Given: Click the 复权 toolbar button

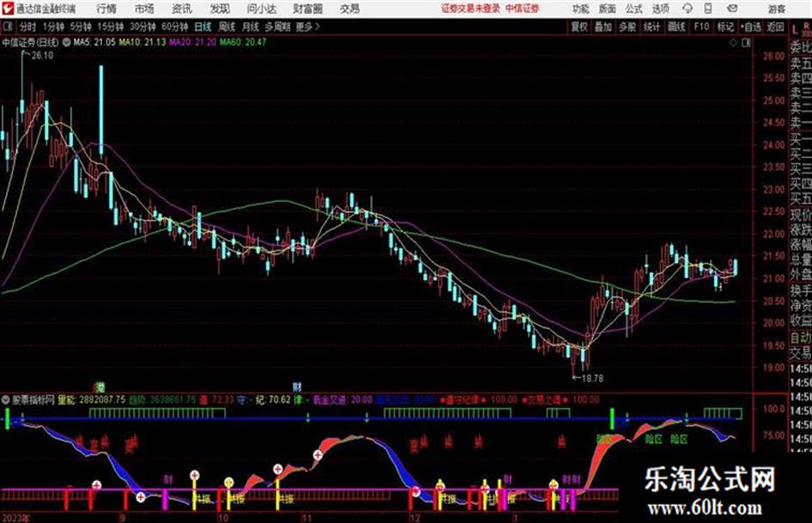Looking at the screenshot, I should (x=579, y=27).
